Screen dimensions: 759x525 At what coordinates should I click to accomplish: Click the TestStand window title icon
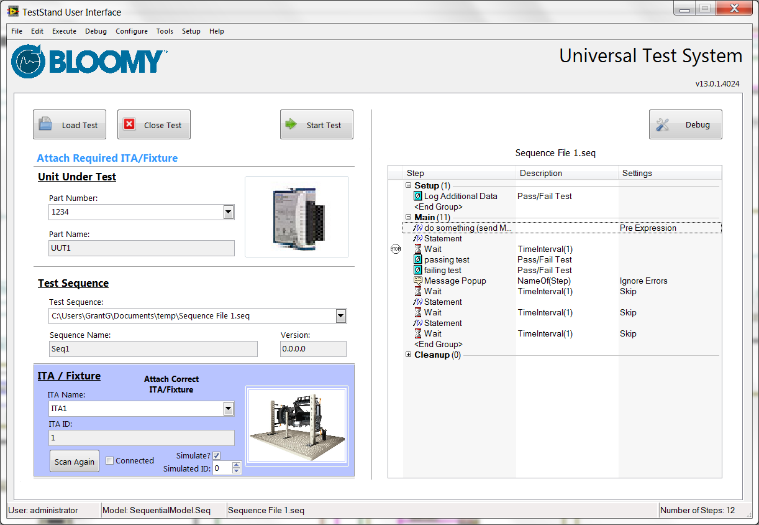click(13, 11)
